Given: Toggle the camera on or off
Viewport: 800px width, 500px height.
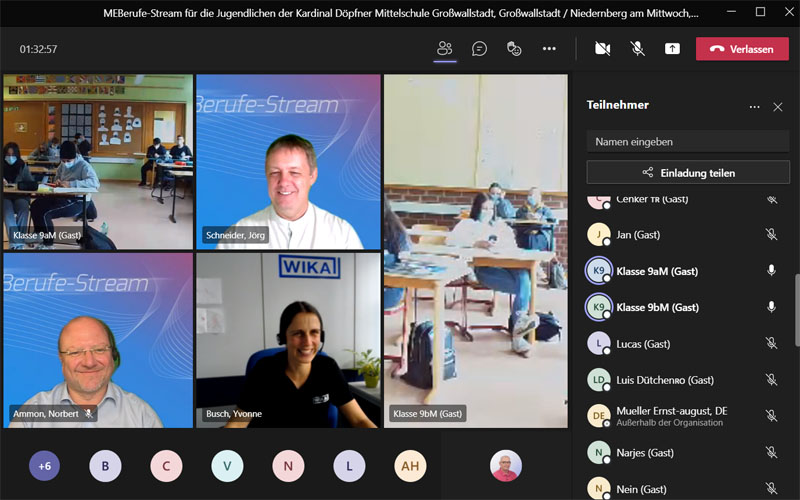Looking at the screenshot, I should click(x=602, y=48).
